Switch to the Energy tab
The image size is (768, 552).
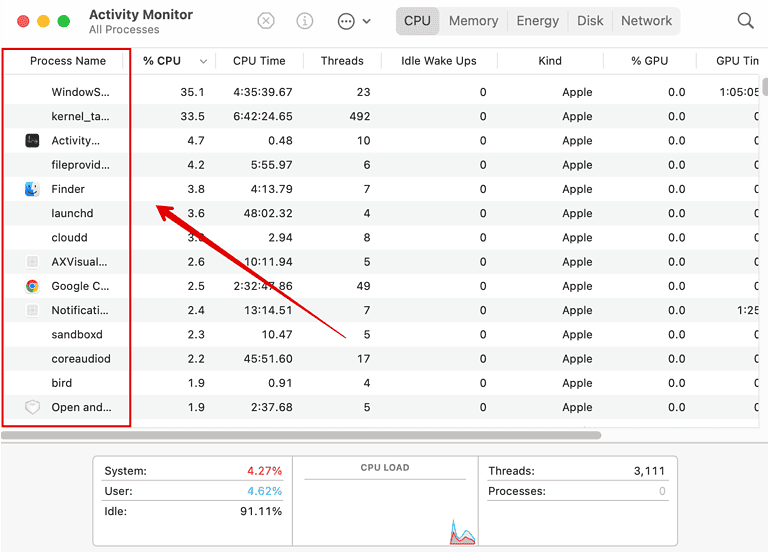coord(538,21)
